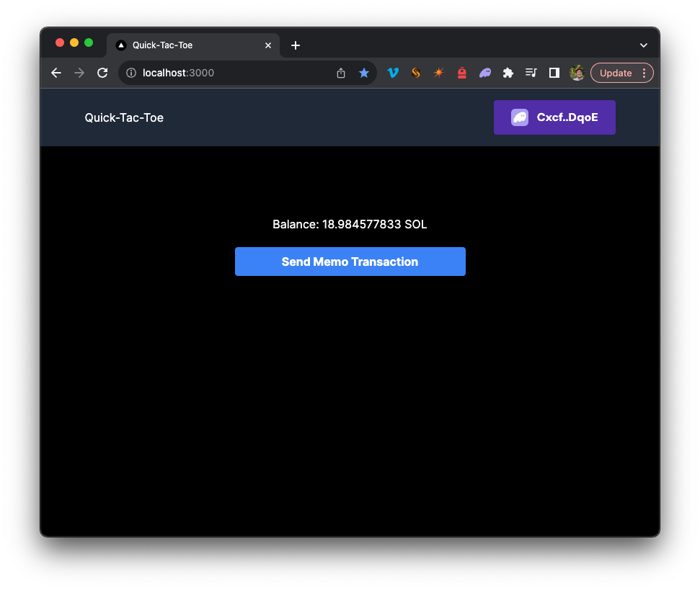
Task: Reload the localhost page
Action: tap(102, 73)
